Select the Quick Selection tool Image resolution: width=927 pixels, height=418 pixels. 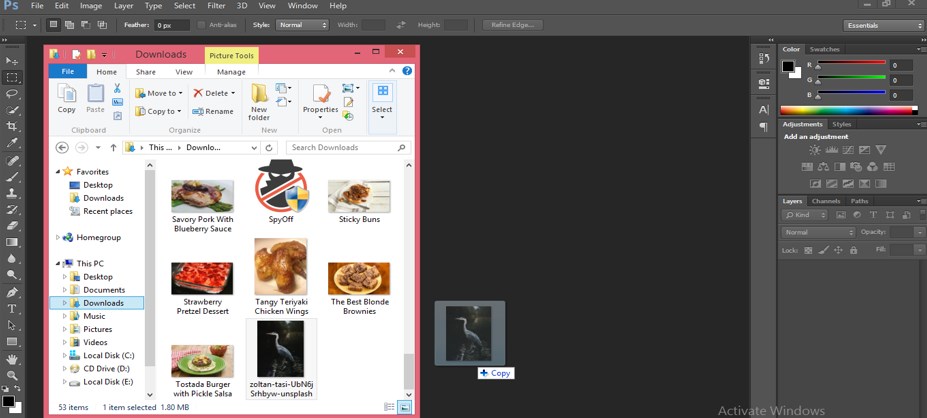[12, 111]
